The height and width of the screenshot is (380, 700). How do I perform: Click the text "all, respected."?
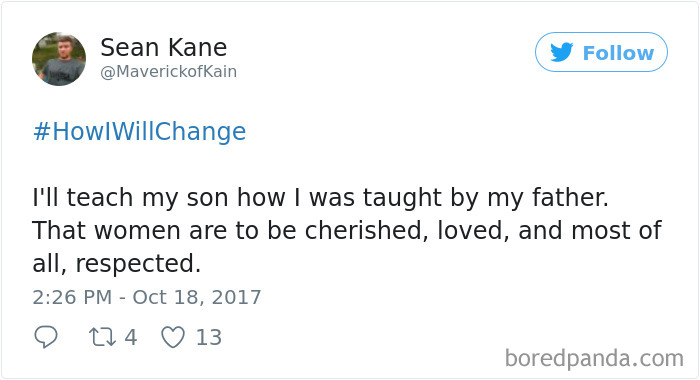pyautogui.click(x=117, y=263)
